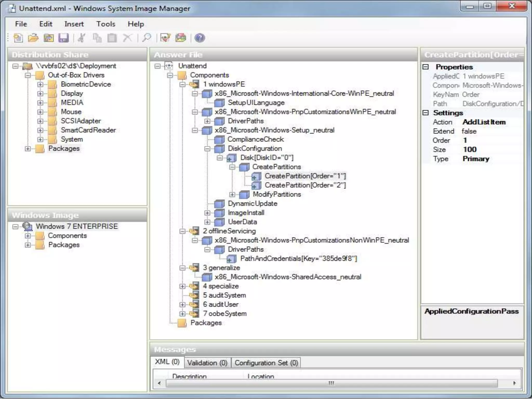Open the Tools menu

coord(106,24)
